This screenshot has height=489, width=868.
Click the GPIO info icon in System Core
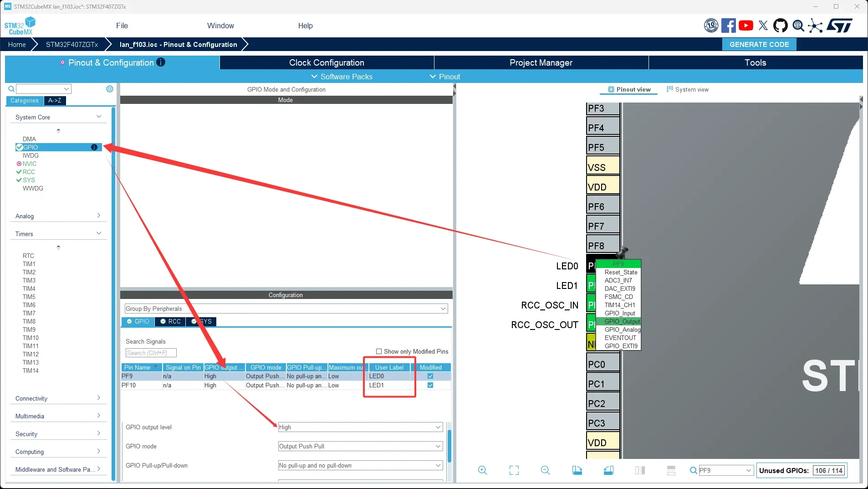(94, 147)
